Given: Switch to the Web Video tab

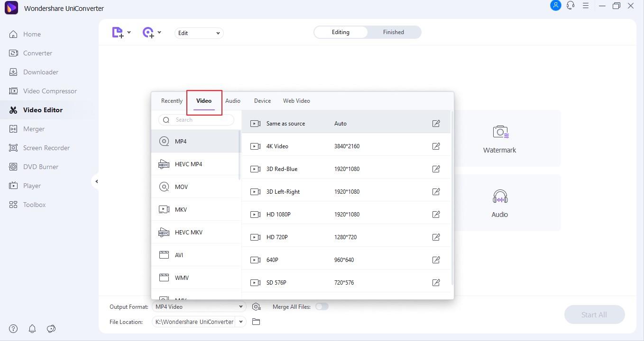Looking at the screenshot, I should click(x=296, y=101).
